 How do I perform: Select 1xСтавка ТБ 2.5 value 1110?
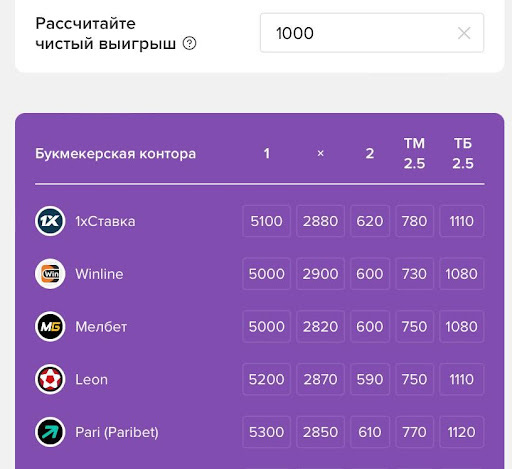tap(462, 221)
